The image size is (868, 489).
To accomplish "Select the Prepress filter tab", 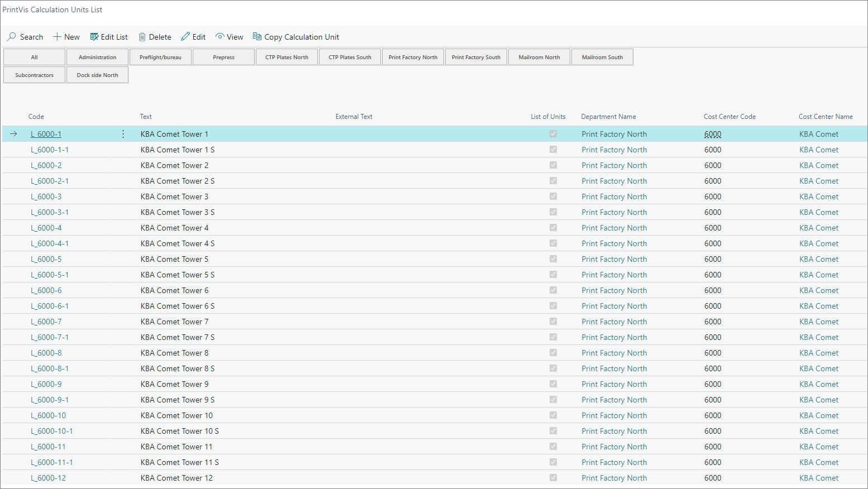I will tap(224, 57).
